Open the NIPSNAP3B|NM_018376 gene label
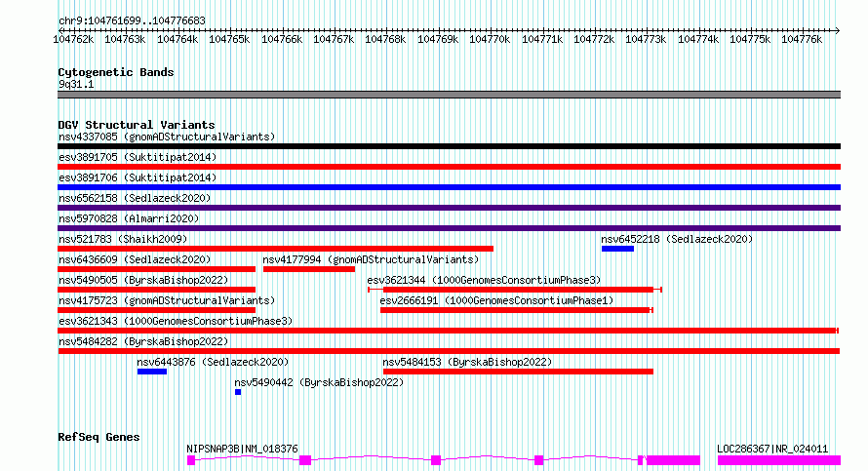868x471 pixels. pyautogui.click(x=242, y=449)
